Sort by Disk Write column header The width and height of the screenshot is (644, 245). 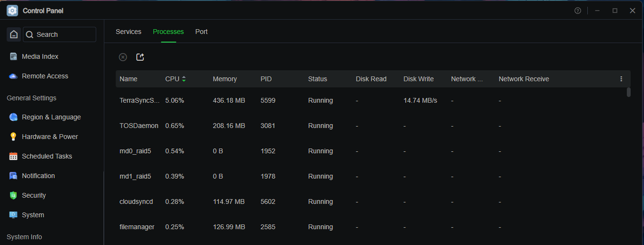tap(419, 79)
